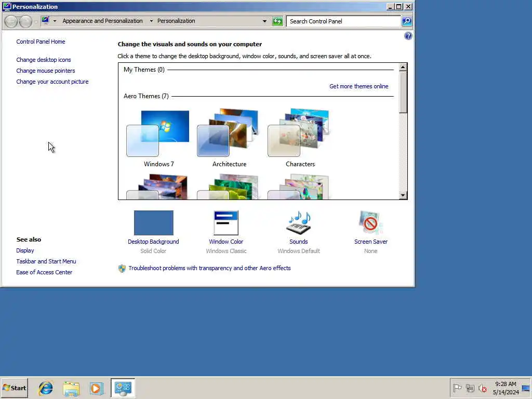Select the green nature theme in second row
The image size is (532, 399).
[229, 187]
